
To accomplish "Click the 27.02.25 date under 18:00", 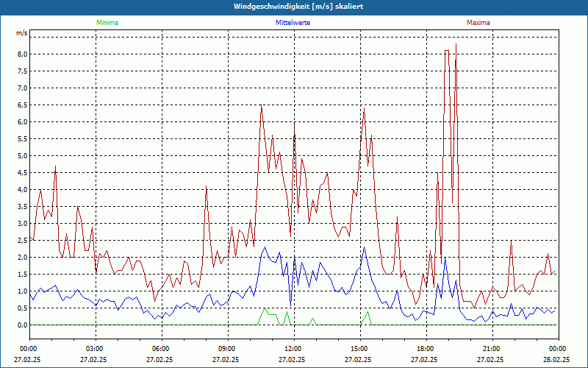I will coord(424,359).
